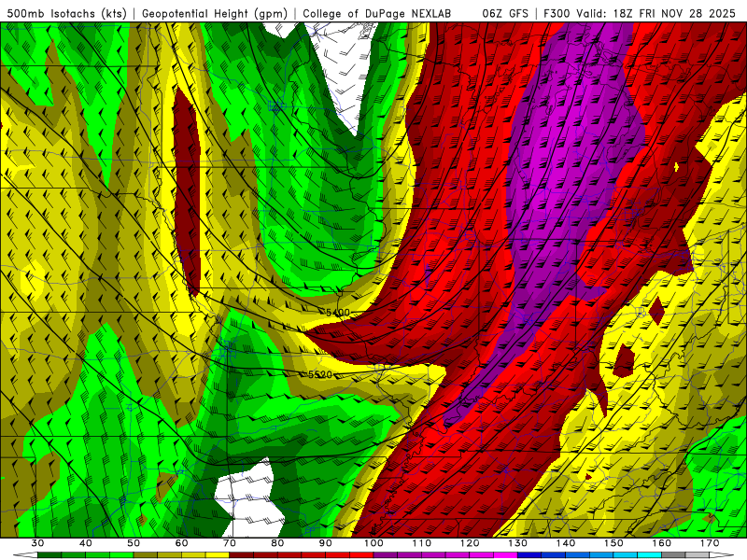This screenshot has height=560, width=747.
Task: Click the '150' colorbar value
Action: click(x=613, y=543)
